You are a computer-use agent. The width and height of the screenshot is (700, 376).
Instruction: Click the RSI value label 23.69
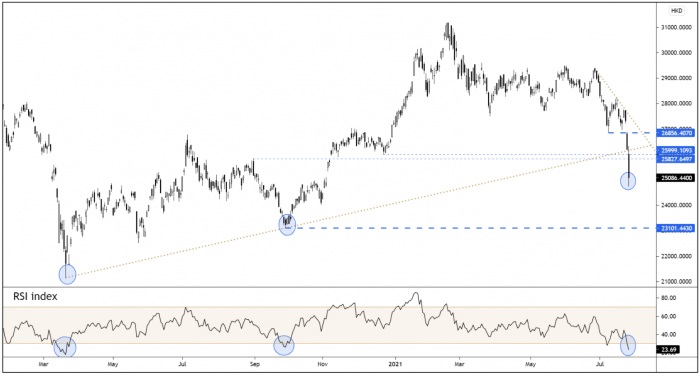668,350
